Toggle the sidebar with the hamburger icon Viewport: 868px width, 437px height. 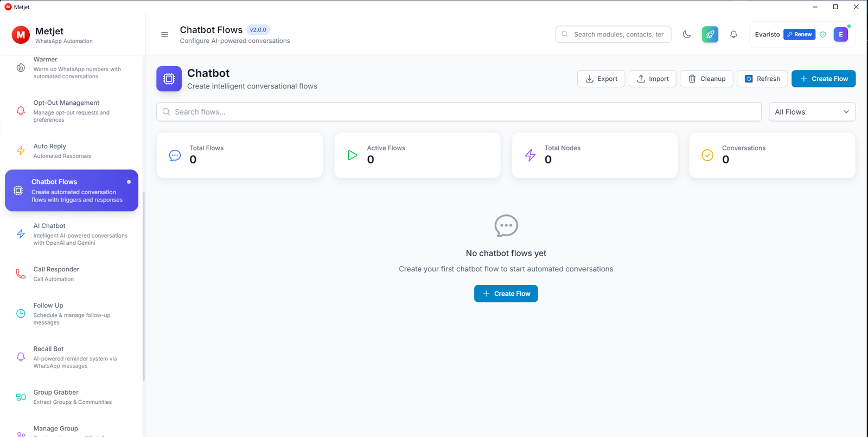164,34
